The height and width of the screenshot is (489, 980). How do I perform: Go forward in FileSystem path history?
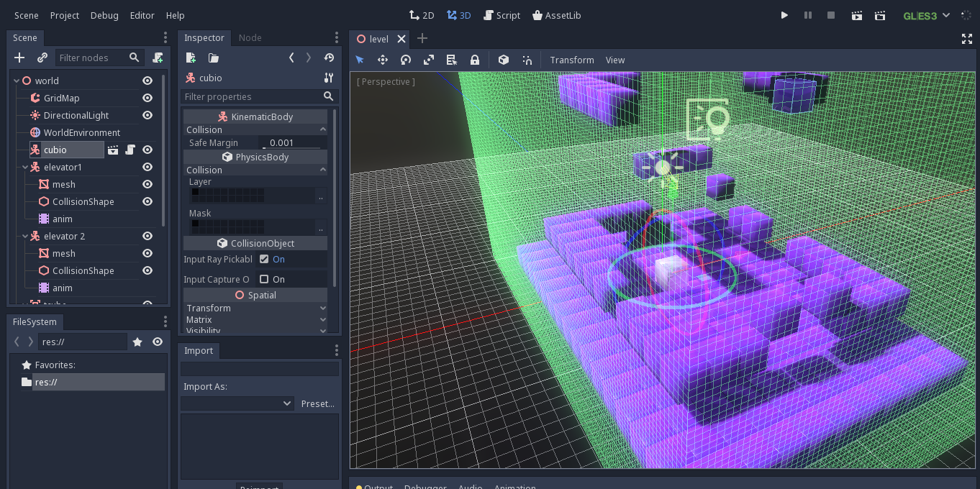pyautogui.click(x=30, y=342)
